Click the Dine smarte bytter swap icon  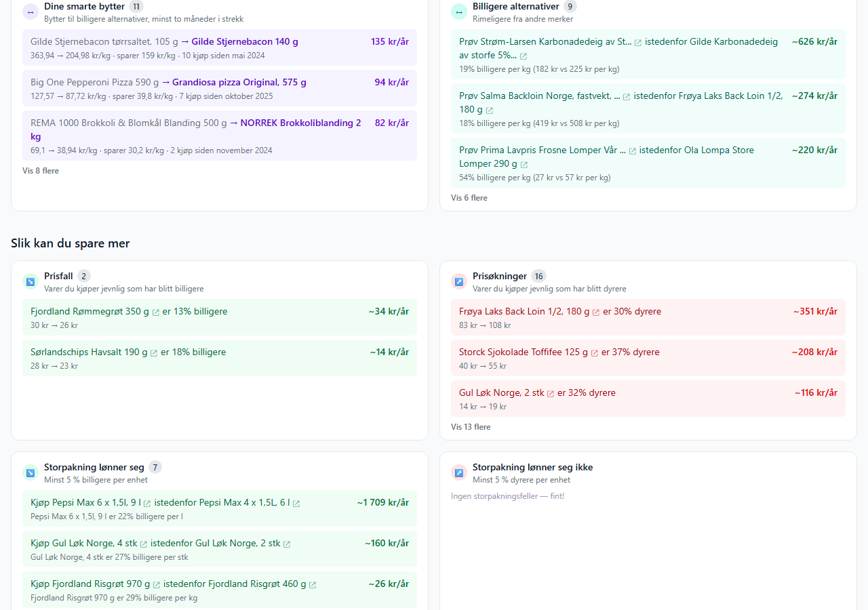pos(31,12)
